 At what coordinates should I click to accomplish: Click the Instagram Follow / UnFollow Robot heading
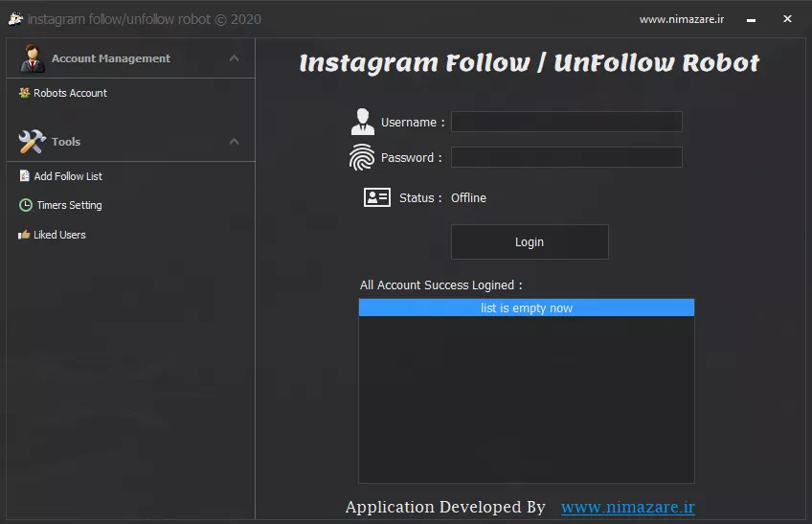(x=530, y=62)
